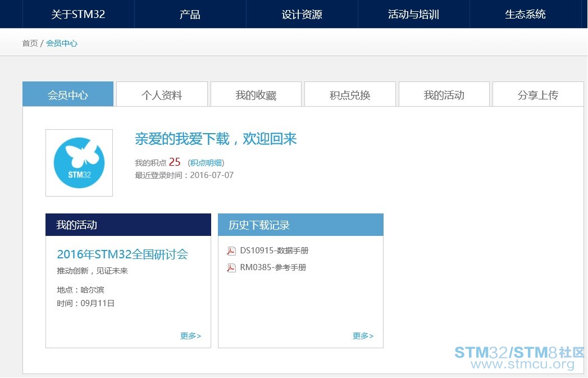The height and width of the screenshot is (378, 588).
Task: Click the greeting 亲爱的我爱下载，欢迎回来
Action: click(216, 139)
